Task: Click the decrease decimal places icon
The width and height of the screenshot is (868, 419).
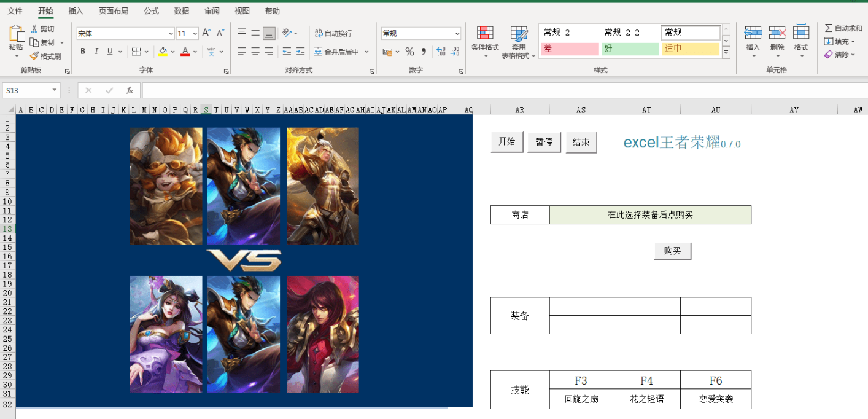Action: (x=455, y=52)
